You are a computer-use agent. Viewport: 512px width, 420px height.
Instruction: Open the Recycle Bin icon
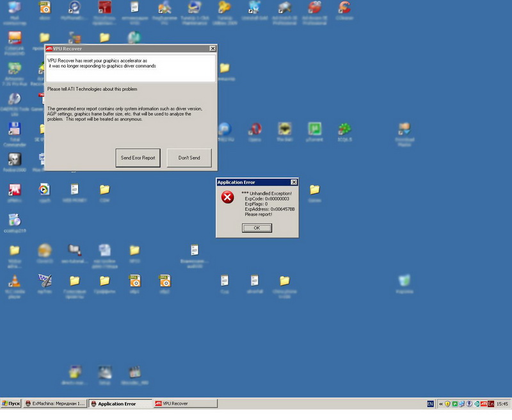tap(404, 281)
